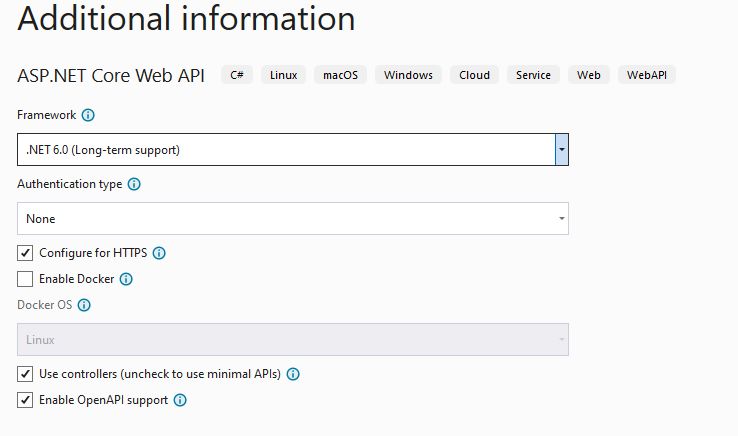Click the Additional information heading
The image size is (738, 436).
click(186, 19)
